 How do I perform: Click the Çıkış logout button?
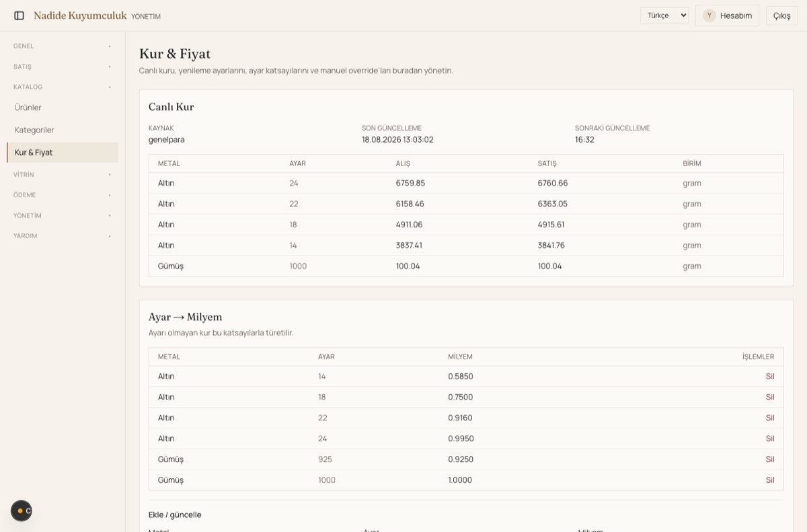coord(781,15)
